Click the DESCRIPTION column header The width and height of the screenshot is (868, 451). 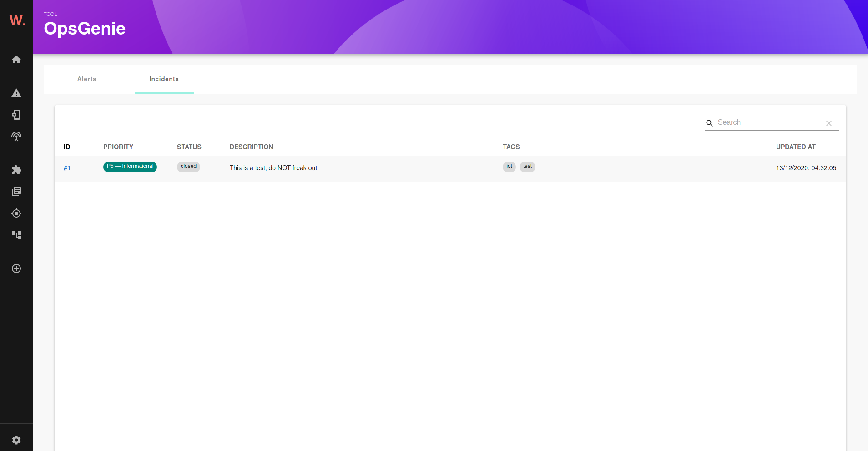251,147
